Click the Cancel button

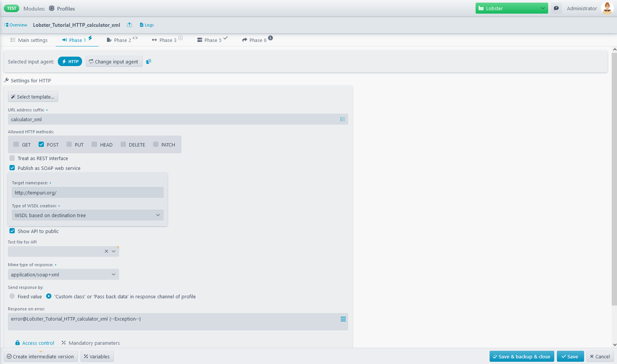(600, 356)
